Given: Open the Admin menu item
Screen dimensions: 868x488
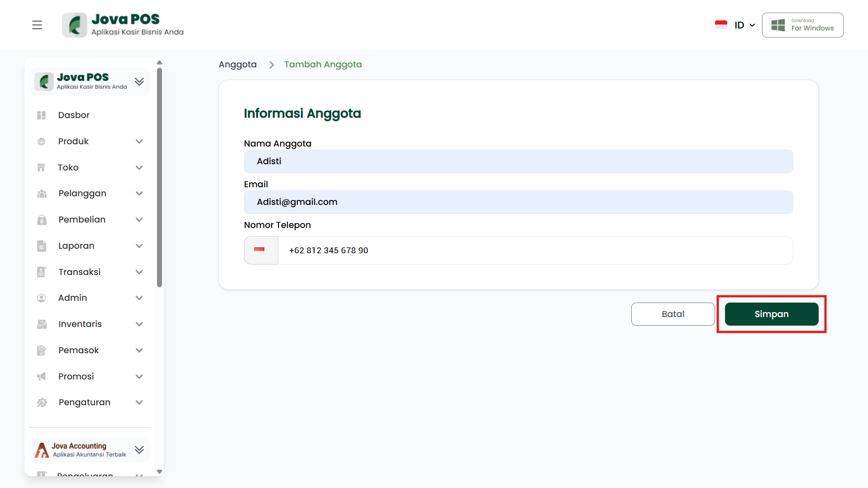Looking at the screenshot, I should point(72,298).
